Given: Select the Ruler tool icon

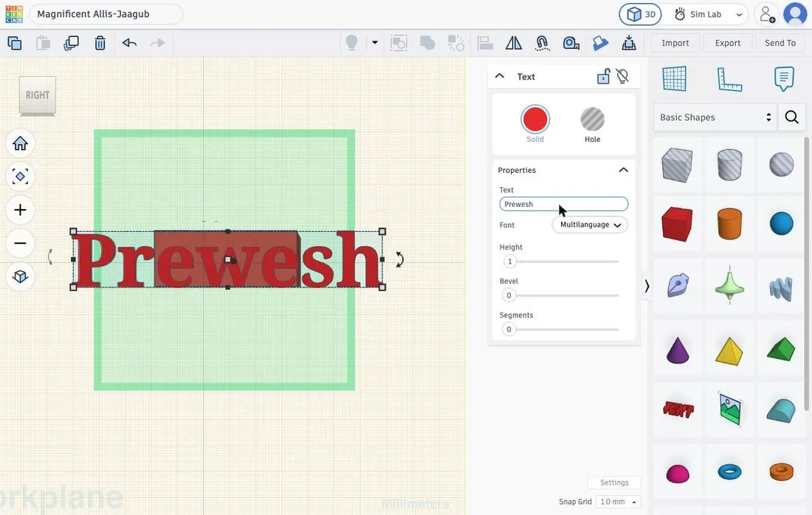Looking at the screenshot, I should tap(729, 79).
